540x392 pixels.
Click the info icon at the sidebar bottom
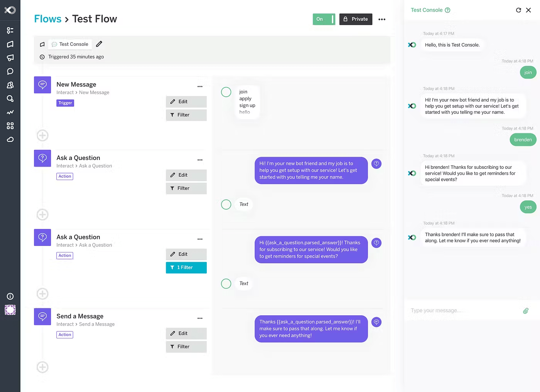(10, 296)
